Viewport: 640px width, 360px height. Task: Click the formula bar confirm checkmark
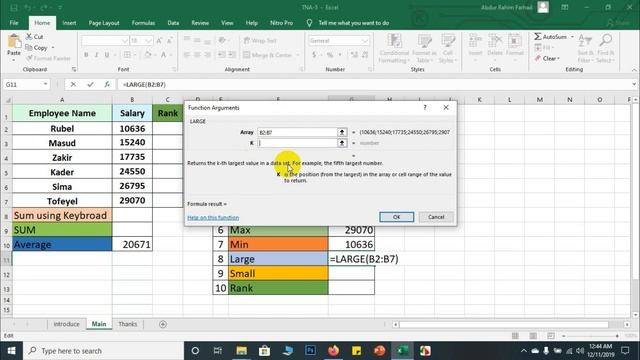click(90, 84)
